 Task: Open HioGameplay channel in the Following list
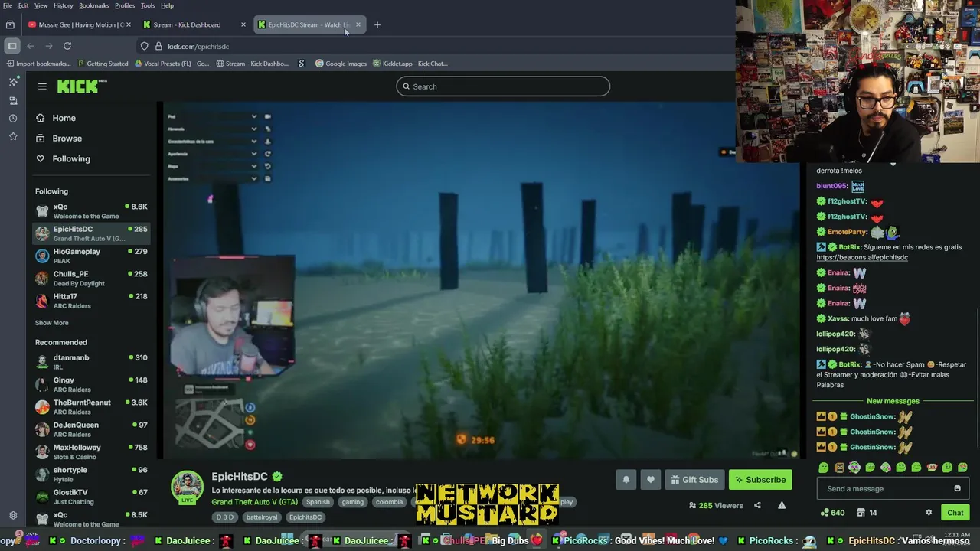point(91,256)
